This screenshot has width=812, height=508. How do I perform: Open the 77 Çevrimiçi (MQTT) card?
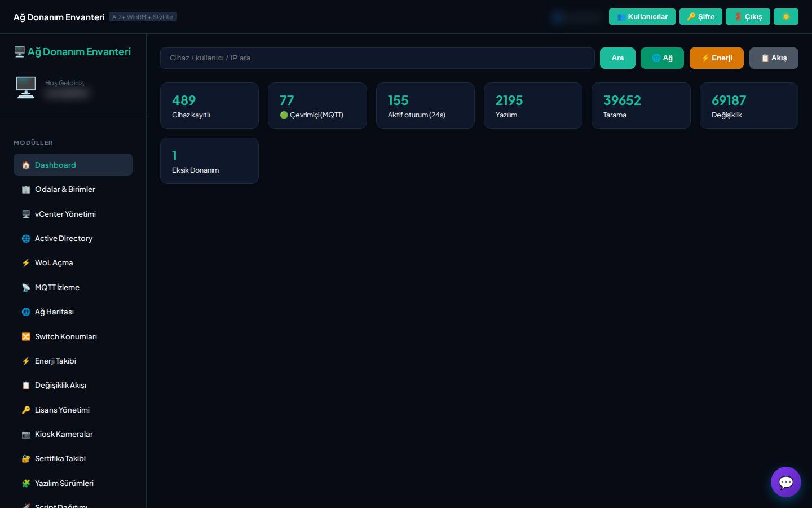[317, 106]
